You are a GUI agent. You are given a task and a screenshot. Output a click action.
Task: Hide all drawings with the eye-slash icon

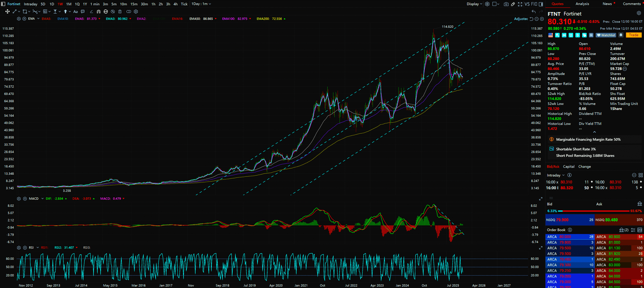[113, 12]
